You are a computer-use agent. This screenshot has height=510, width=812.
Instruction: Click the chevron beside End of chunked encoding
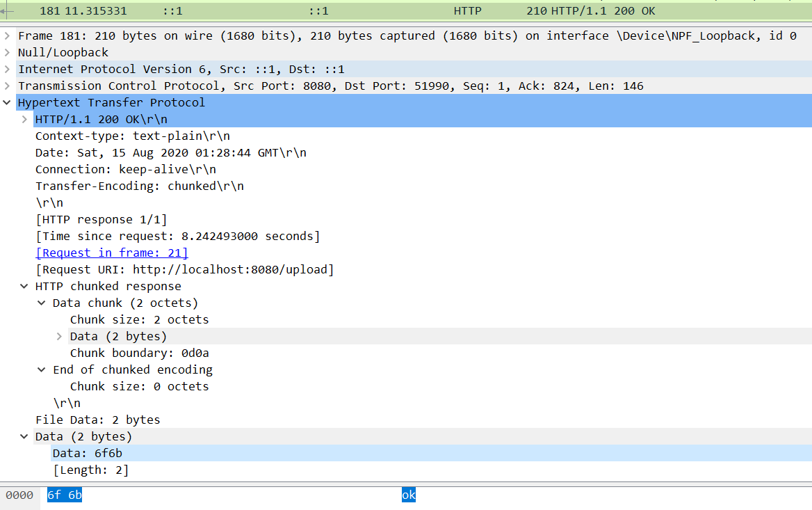41,369
